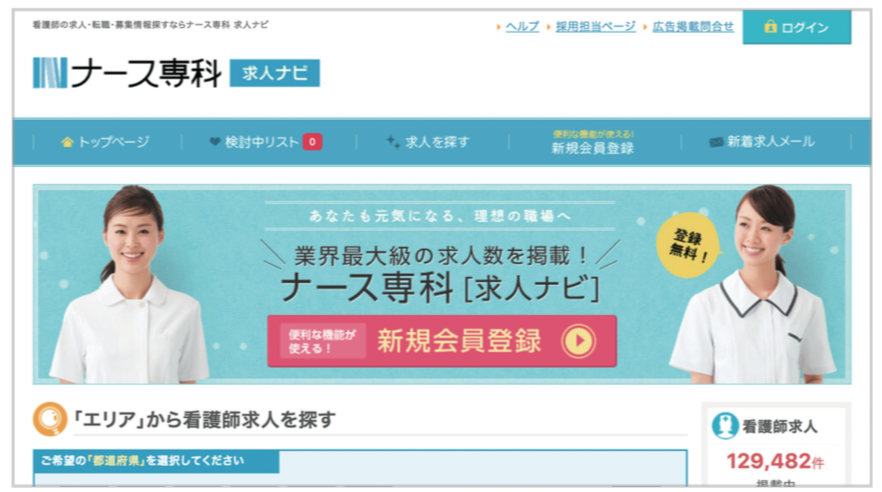Click the play arrow icon on pink banner
This screenshot has height=492, width=882.
[579, 341]
